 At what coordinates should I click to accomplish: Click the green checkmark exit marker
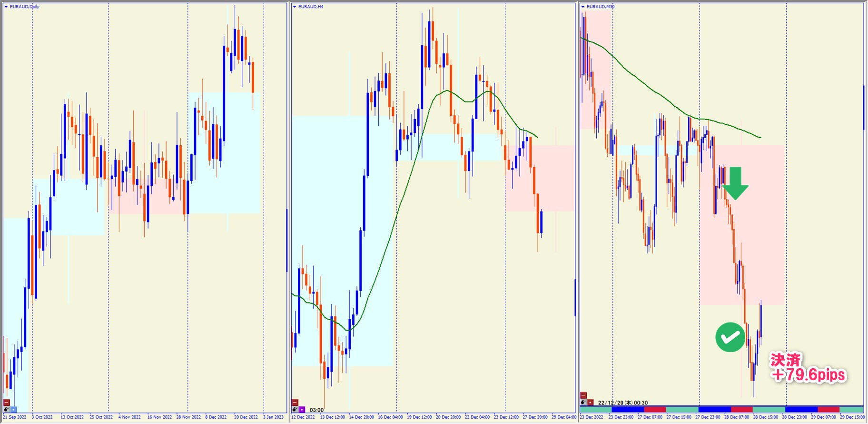[730, 337]
